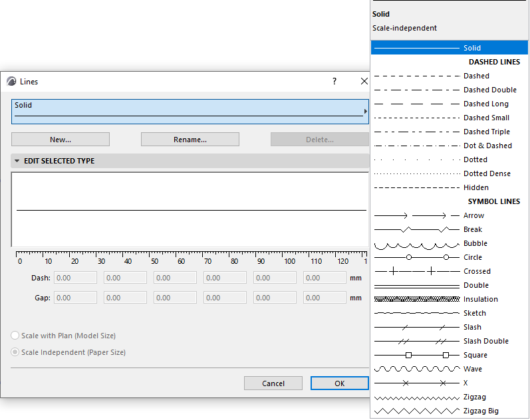Click the OK button
This screenshot has height=420, width=530.
(340, 383)
